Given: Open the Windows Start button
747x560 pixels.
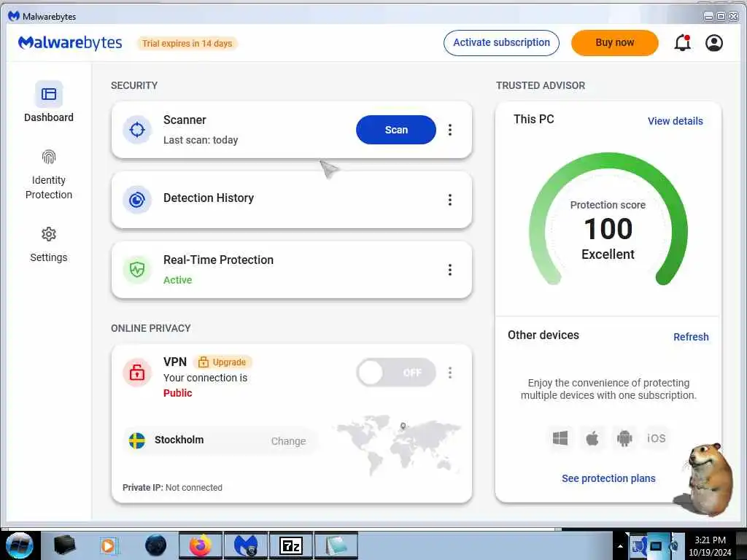Looking at the screenshot, I should 20,545.
